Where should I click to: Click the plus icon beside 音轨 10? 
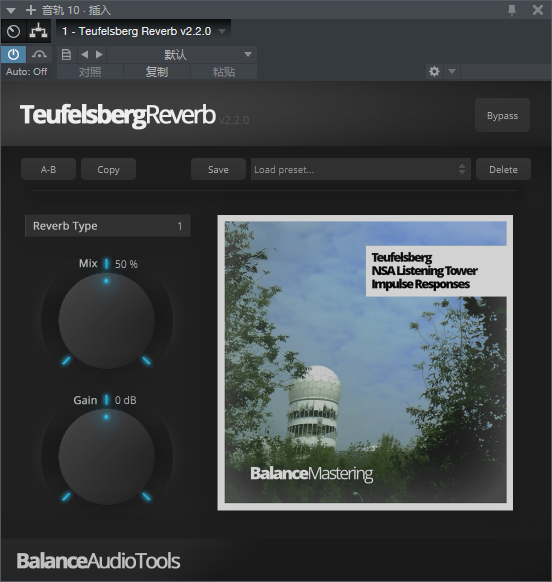31,10
